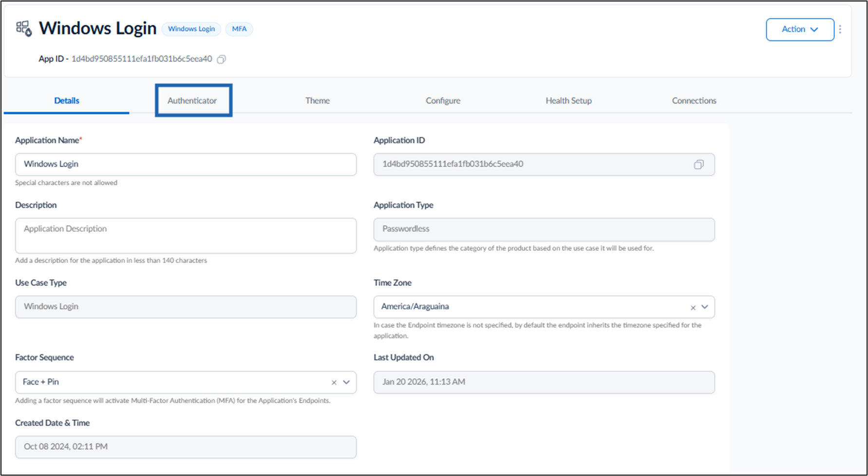The height and width of the screenshot is (476, 868).
Task: Click the Windows Login tag badge
Action: pyautogui.click(x=191, y=29)
